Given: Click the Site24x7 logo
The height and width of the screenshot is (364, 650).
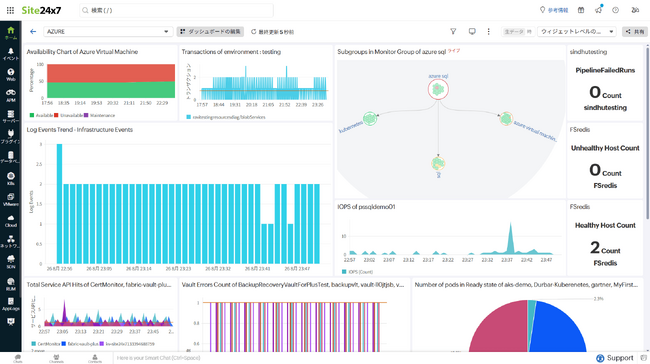Looking at the screenshot, I should point(41,10).
